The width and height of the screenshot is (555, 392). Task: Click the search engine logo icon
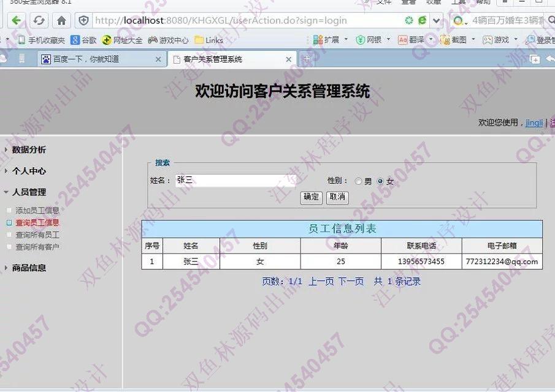click(x=458, y=20)
